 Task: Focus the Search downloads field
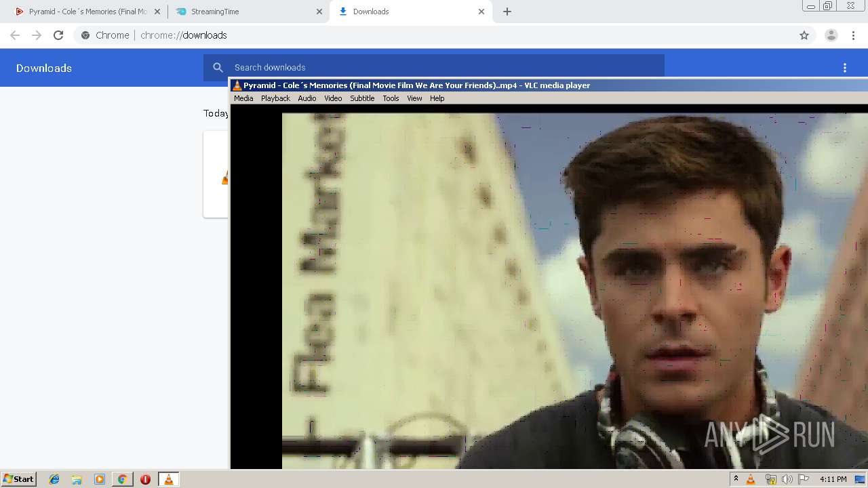click(x=434, y=67)
